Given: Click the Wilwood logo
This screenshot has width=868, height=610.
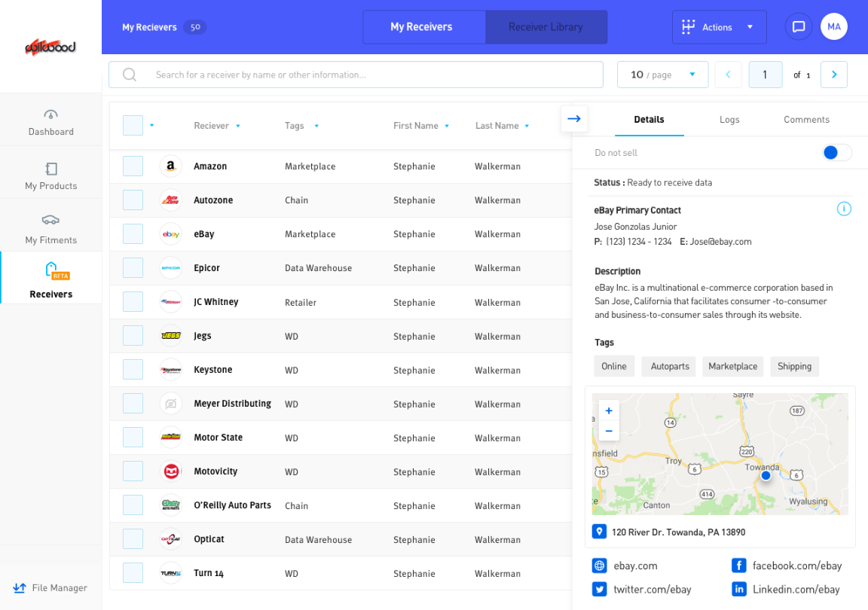Looking at the screenshot, I should tap(50, 47).
